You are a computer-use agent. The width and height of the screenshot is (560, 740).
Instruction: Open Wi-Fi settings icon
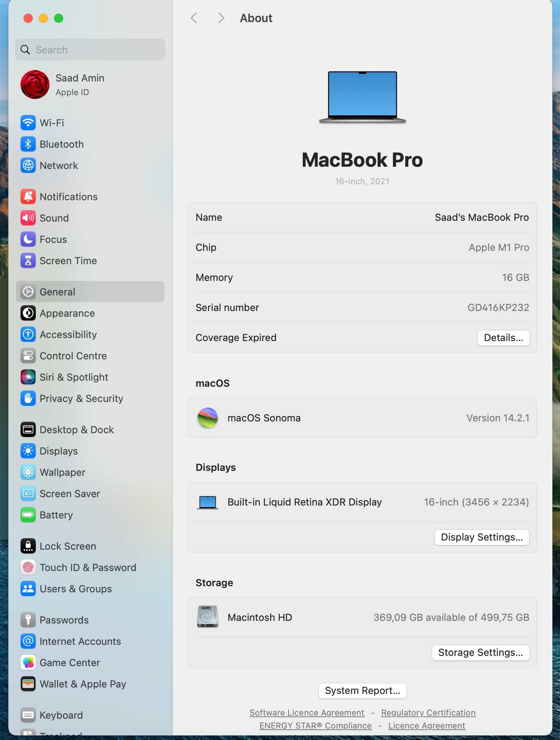28,123
